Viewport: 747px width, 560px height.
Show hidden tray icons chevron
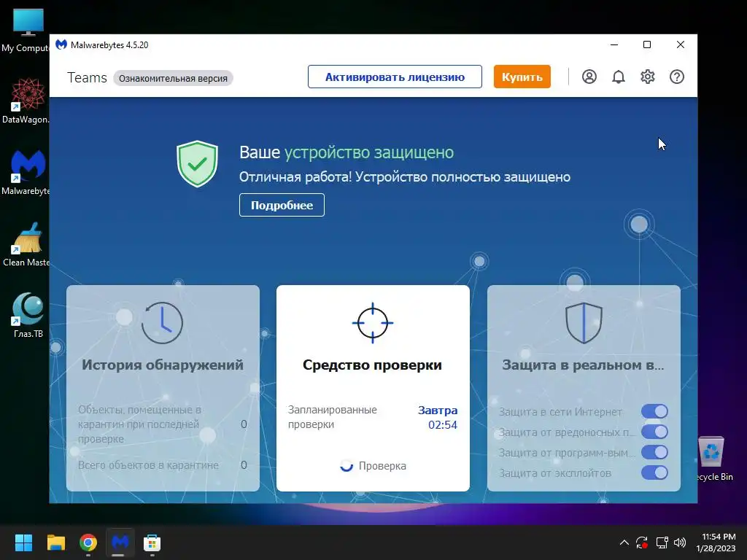coord(624,542)
